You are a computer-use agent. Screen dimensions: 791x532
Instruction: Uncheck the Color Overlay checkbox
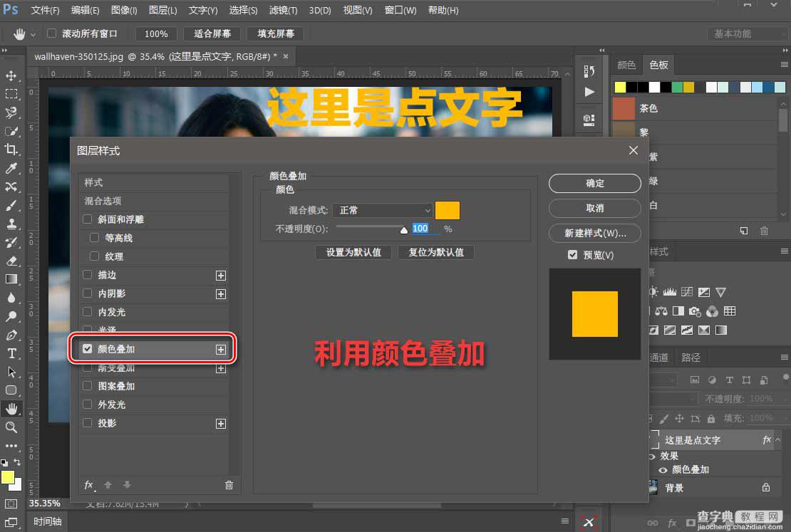(x=88, y=348)
